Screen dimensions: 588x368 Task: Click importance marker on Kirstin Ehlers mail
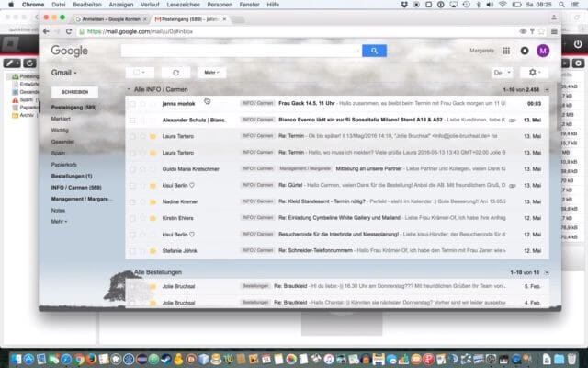point(153,218)
